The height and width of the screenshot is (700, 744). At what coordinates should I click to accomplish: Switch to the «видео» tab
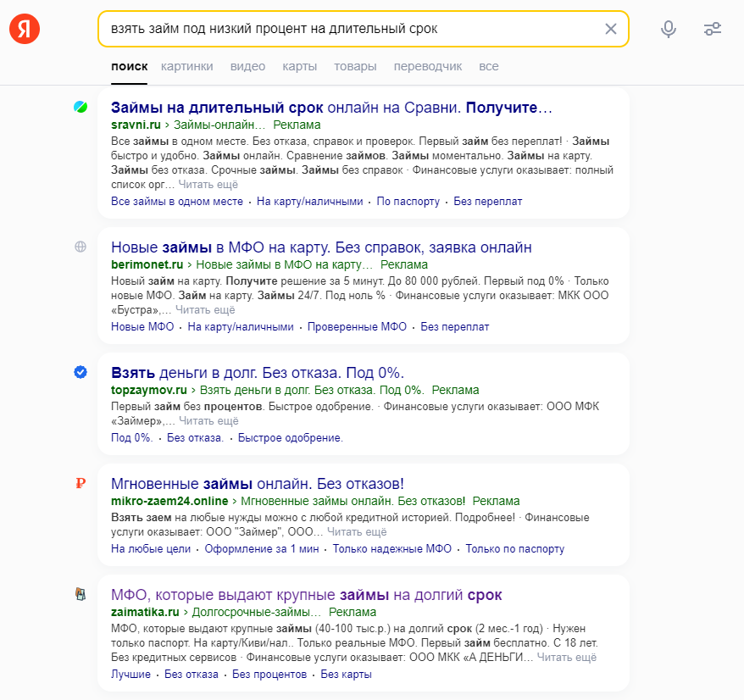pos(247,66)
